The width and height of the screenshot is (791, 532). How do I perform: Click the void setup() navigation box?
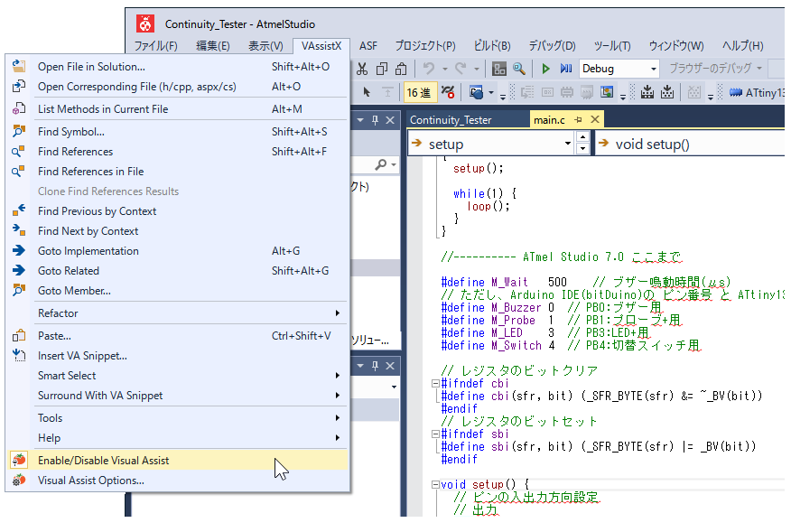(x=690, y=144)
